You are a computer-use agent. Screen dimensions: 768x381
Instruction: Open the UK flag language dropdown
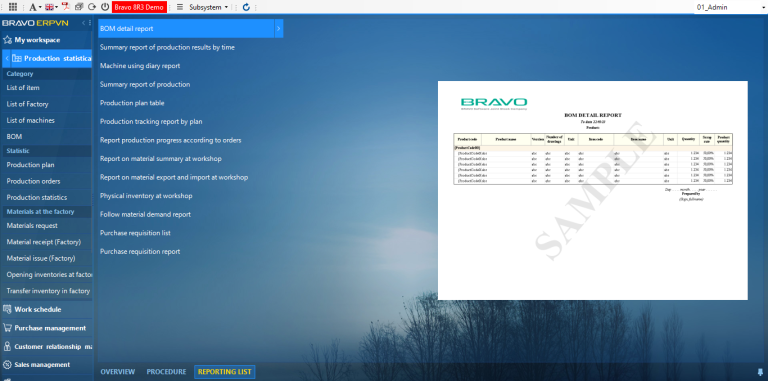(51, 7)
